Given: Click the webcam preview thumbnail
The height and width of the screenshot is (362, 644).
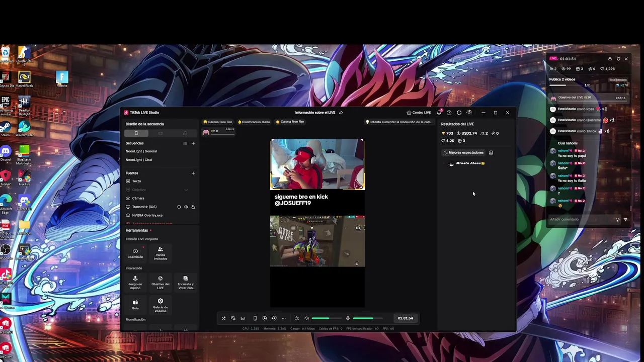Looking at the screenshot, I should click(317, 164).
